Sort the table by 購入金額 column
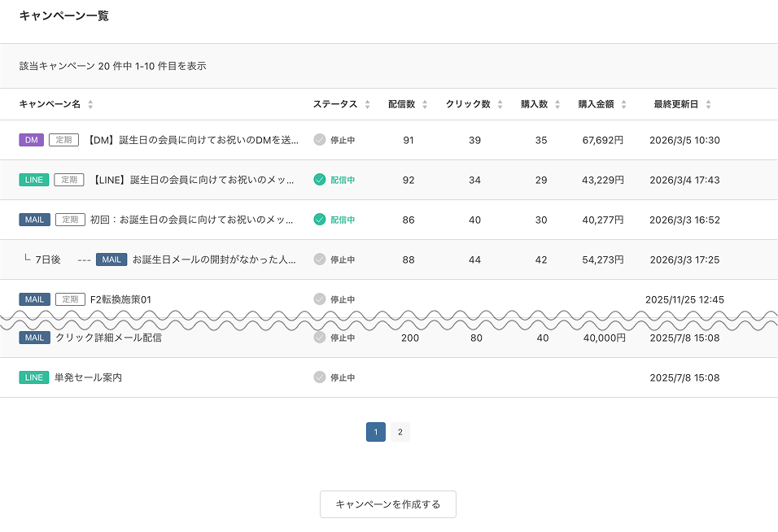This screenshot has width=778, height=532. [x=623, y=104]
